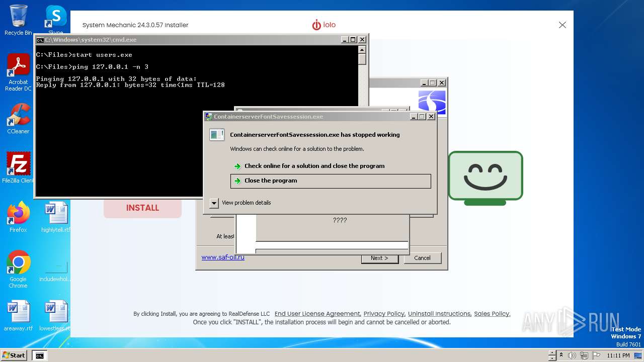This screenshot has width=644, height=362.
Task: Click the red INSTALL button
Action: (x=142, y=208)
